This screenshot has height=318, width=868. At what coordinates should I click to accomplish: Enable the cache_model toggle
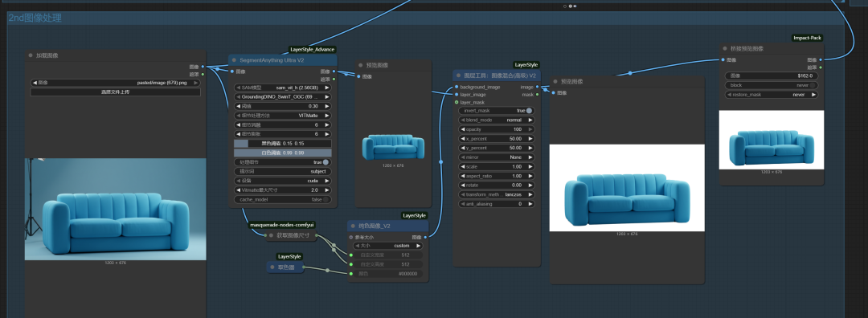326,200
